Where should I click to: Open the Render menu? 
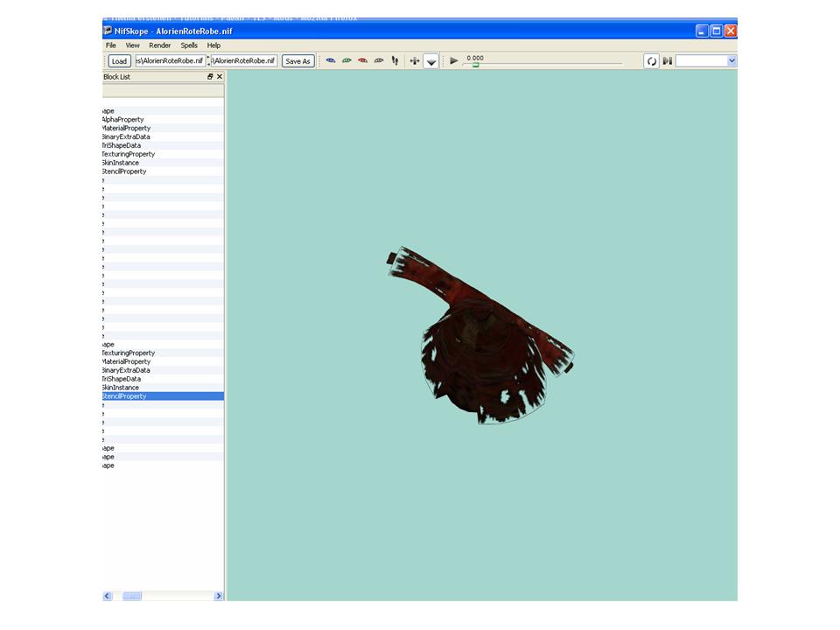click(x=159, y=45)
